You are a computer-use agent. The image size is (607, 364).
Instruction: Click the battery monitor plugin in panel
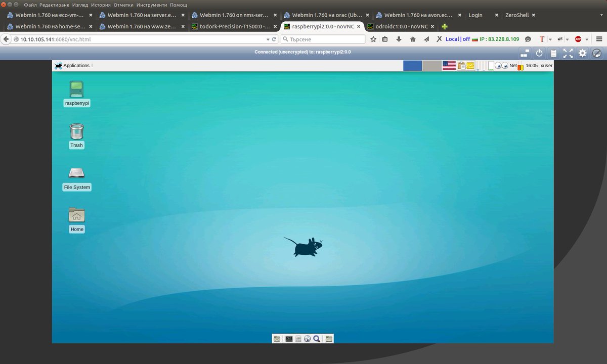point(491,66)
